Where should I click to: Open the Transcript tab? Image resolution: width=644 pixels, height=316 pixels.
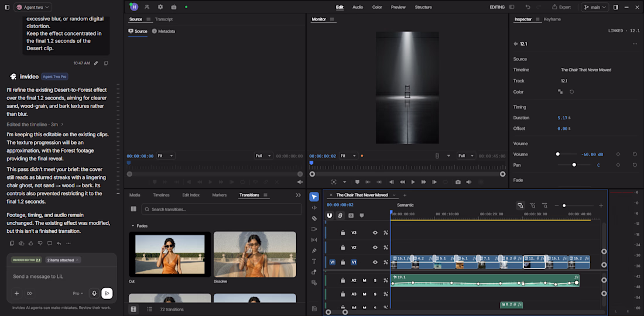(163, 19)
